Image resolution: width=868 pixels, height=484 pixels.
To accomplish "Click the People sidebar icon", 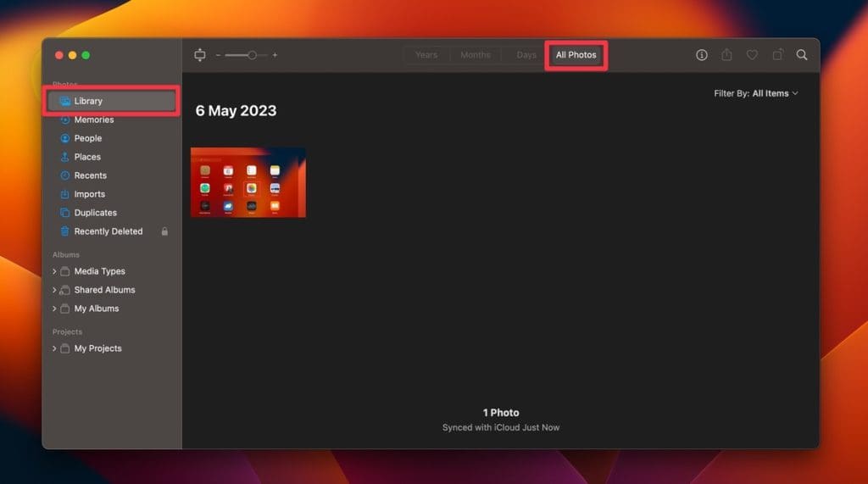I will click(x=64, y=138).
